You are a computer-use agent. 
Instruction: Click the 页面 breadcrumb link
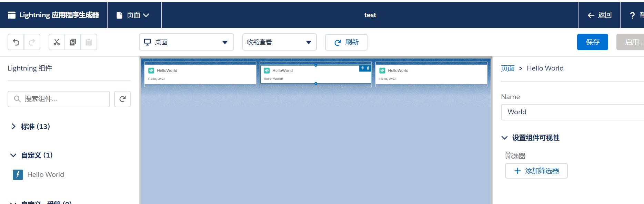507,68
